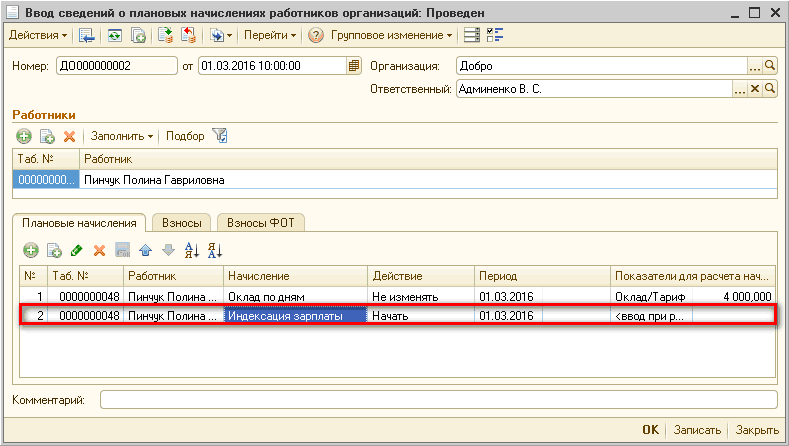The image size is (789, 446).
Task: Delete the selected worker with the red X
Action: tap(70, 136)
